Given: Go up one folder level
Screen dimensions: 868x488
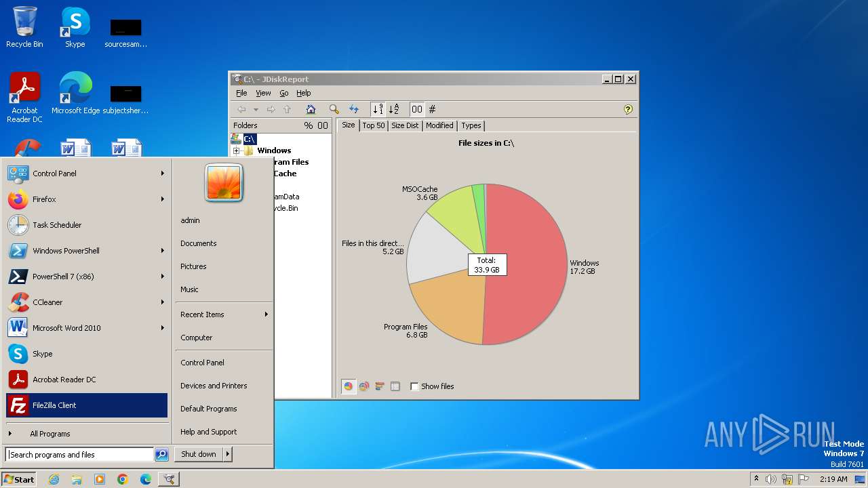Looking at the screenshot, I should [287, 109].
